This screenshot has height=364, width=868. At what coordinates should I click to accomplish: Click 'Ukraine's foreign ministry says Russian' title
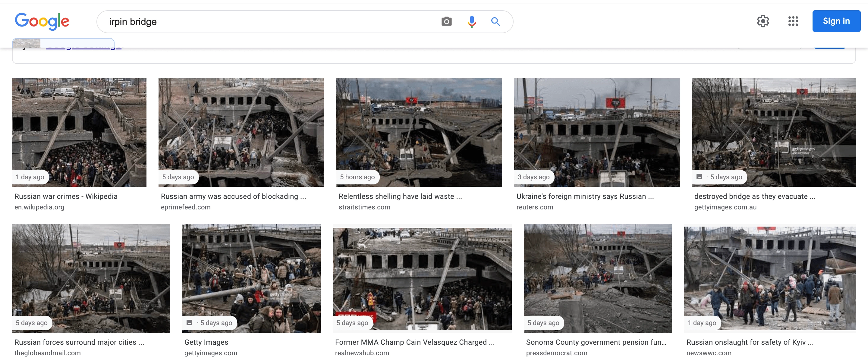[x=585, y=196]
